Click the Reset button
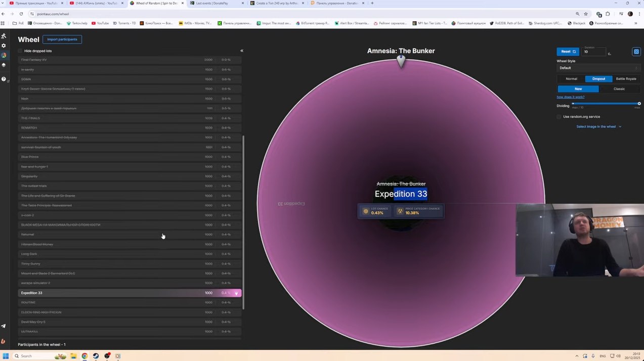The height and width of the screenshot is (361, 644). (x=568, y=52)
